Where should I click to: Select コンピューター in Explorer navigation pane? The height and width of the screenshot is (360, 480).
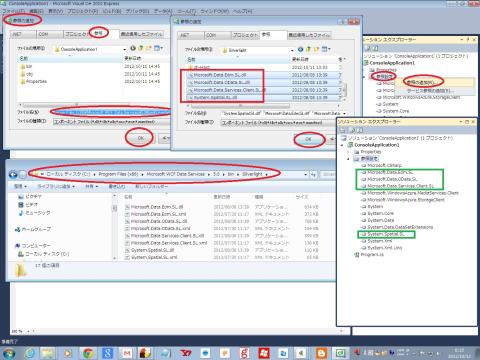click(x=33, y=246)
